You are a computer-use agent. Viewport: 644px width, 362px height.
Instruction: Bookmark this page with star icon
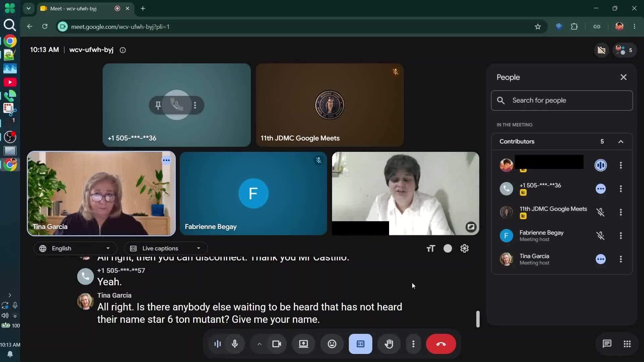click(x=538, y=26)
